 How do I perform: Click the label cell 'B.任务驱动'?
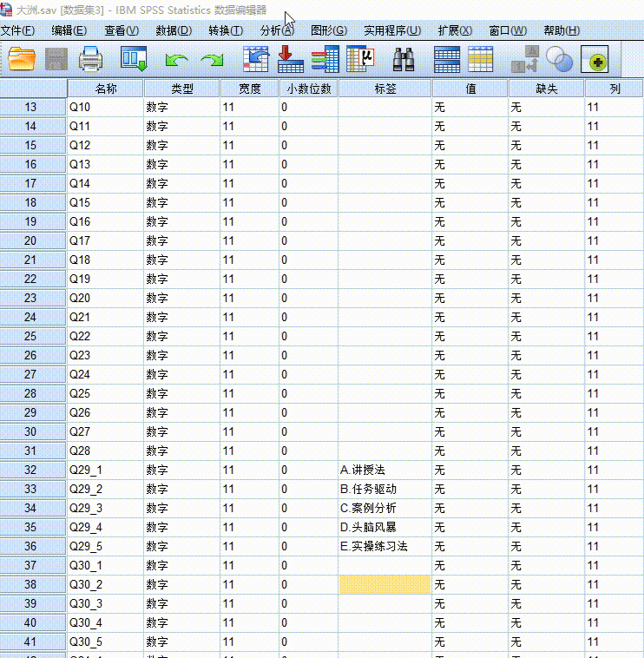pyautogui.click(x=385, y=490)
